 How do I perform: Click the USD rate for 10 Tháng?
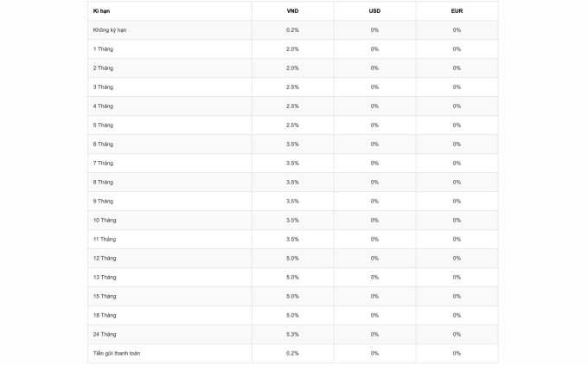374,221
